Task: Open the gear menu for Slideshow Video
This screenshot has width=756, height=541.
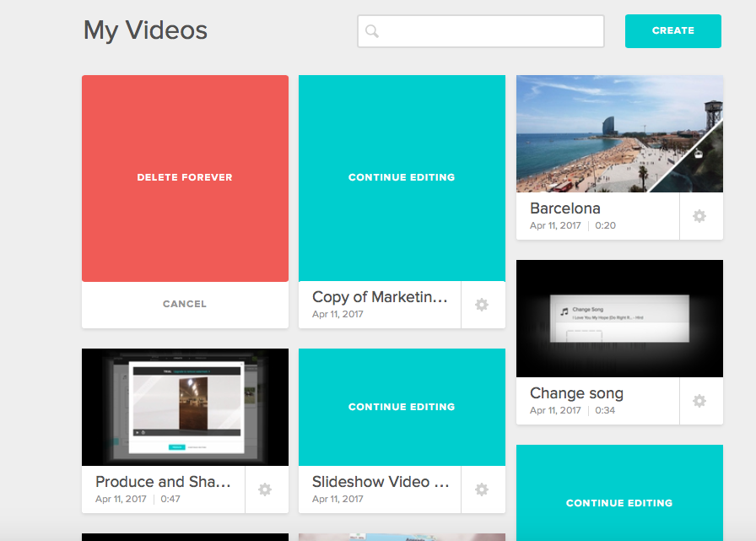Action: [482, 490]
